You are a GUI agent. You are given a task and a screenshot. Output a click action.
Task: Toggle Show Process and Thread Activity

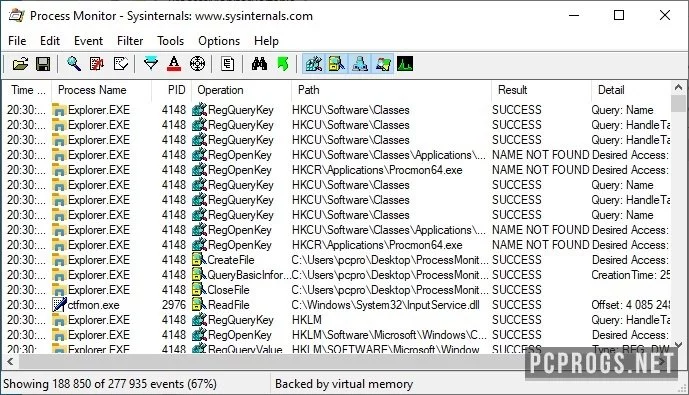(x=383, y=64)
